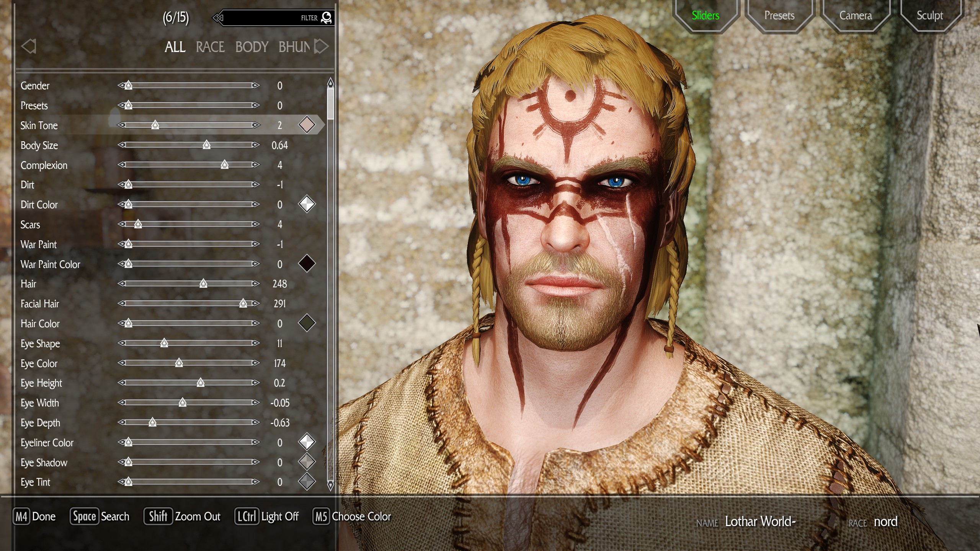Click the M5 Choose Color button
The width and height of the screenshot is (980, 551).
tap(352, 517)
